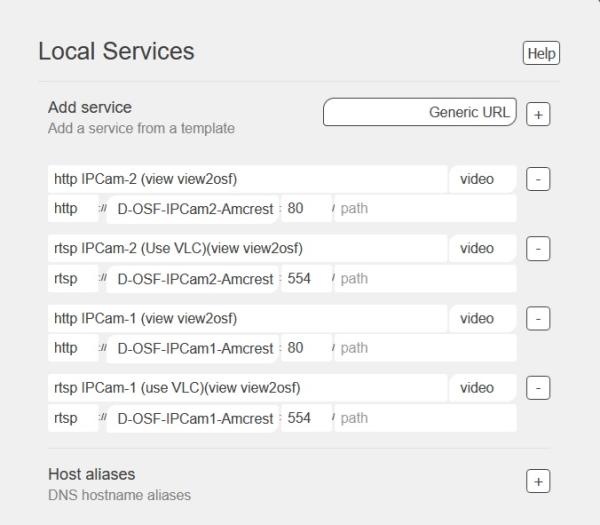Add a host alias with plus icon
The image size is (600, 525).
pos(537,482)
